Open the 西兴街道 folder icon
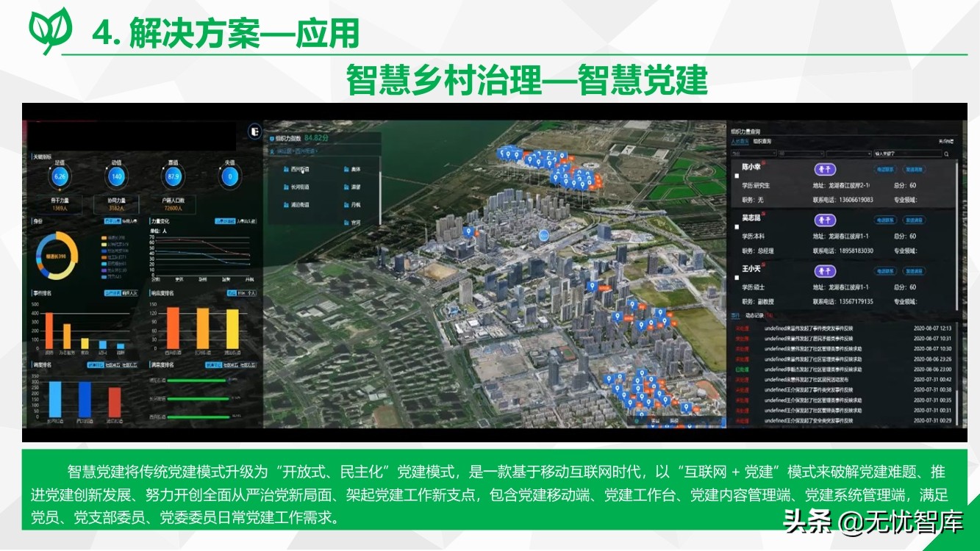The height and width of the screenshot is (551, 980). [x=285, y=168]
